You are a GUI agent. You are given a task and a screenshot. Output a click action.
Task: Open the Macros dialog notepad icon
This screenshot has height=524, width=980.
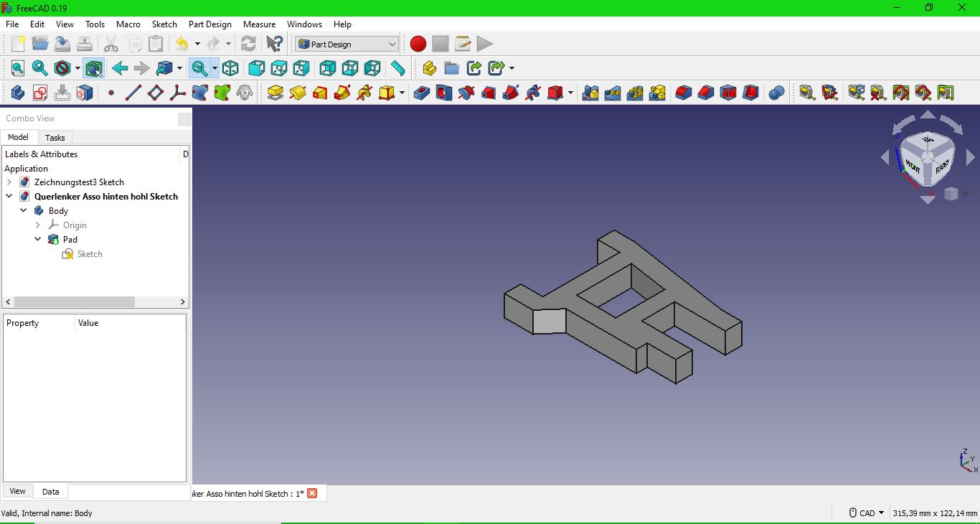[463, 44]
